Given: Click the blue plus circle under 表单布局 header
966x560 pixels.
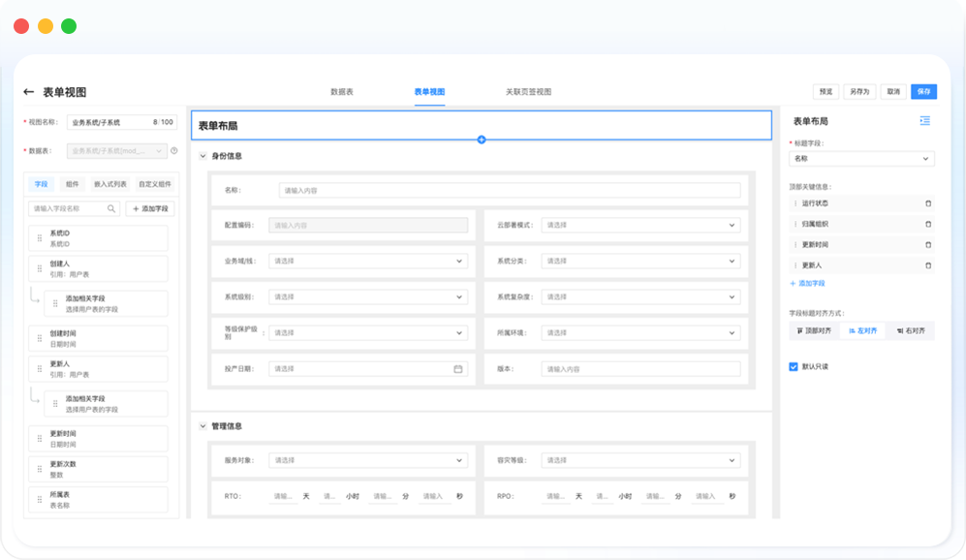Looking at the screenshot, I should [x=482, y=140].
